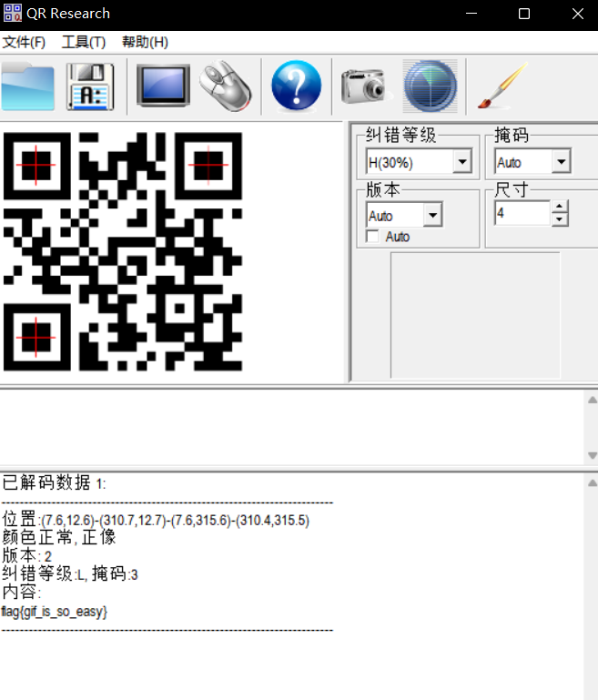Click the 版本: 2 line
598x700 pixels.
point(26,556)
